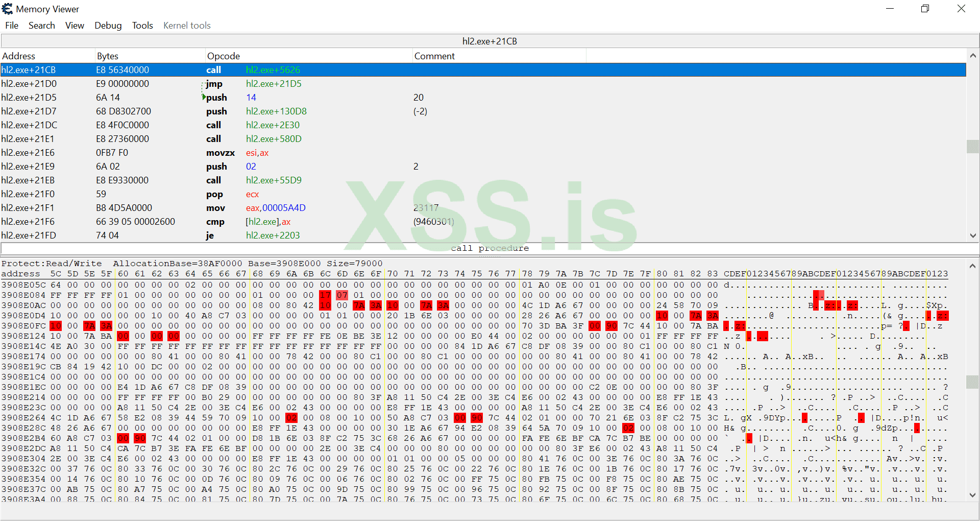Screen dimensions: 980x521
Task: Click the push operand hl2.exe+130D8
Action: [276, 111]
